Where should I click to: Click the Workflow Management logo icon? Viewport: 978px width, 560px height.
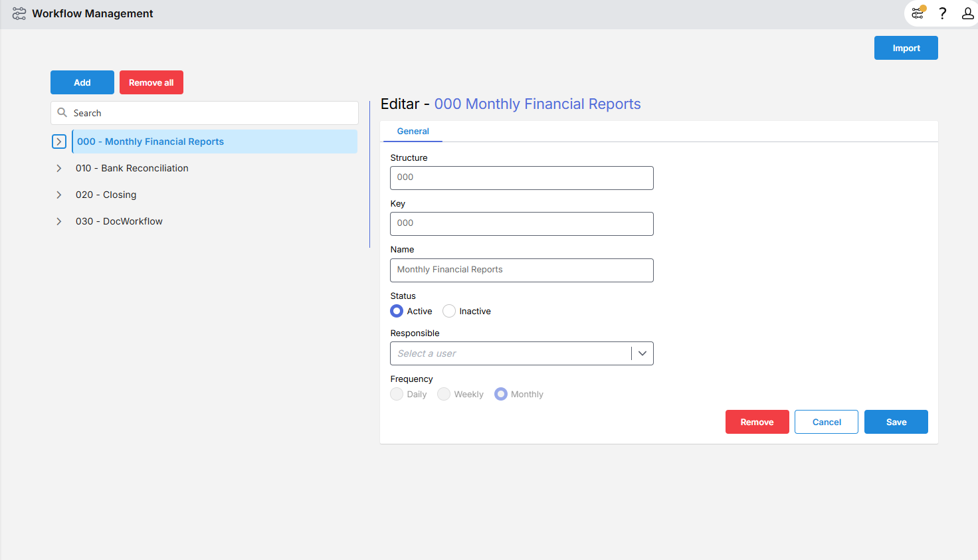[x=19, y=13]
